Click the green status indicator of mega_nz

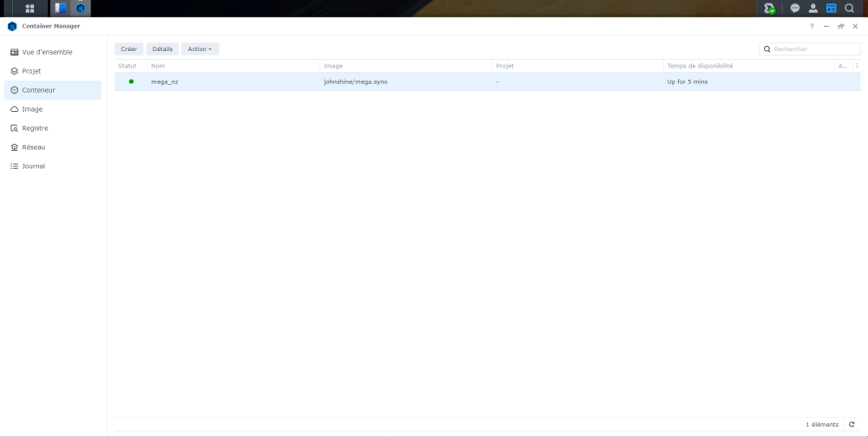[x=131, y=82]
